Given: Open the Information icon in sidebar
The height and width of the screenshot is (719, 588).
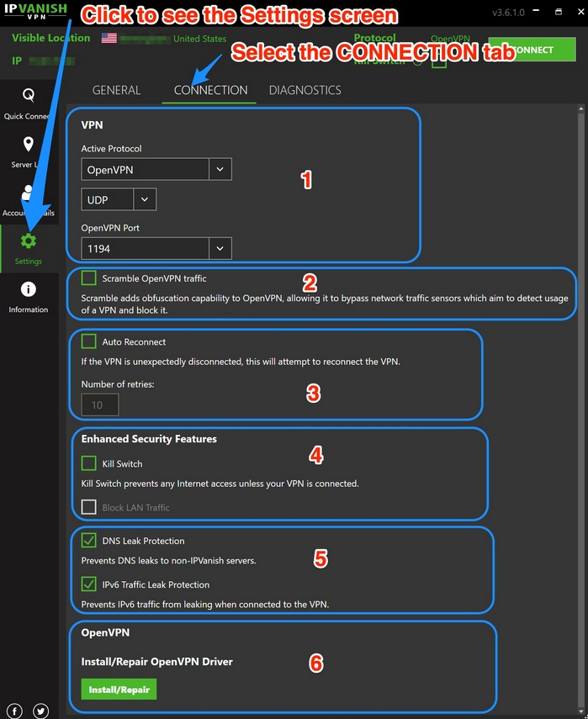Looking at the screenshot, I should click(29, 289).
